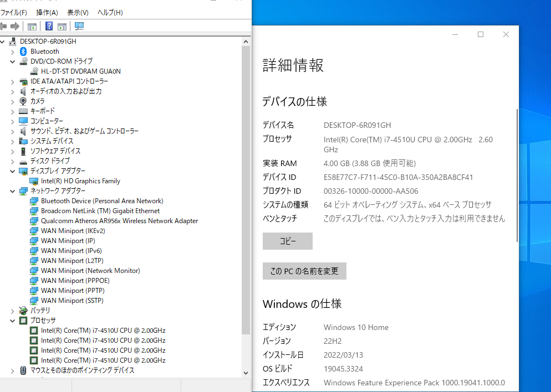This screenshot has height=392, width=551.
Task: Maximize the 詳細情報 settings window
Action: 481,34
